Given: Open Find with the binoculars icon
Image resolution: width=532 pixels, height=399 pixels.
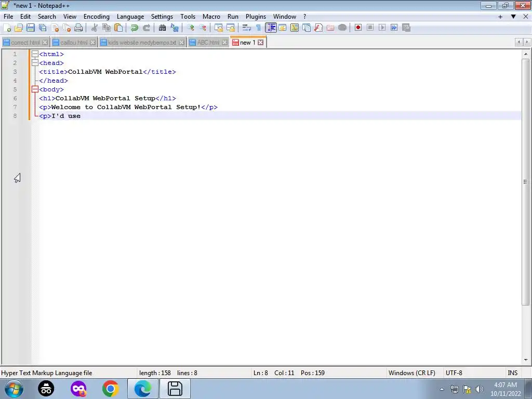Looking at the screenshot, I should [x=162, y=28].
